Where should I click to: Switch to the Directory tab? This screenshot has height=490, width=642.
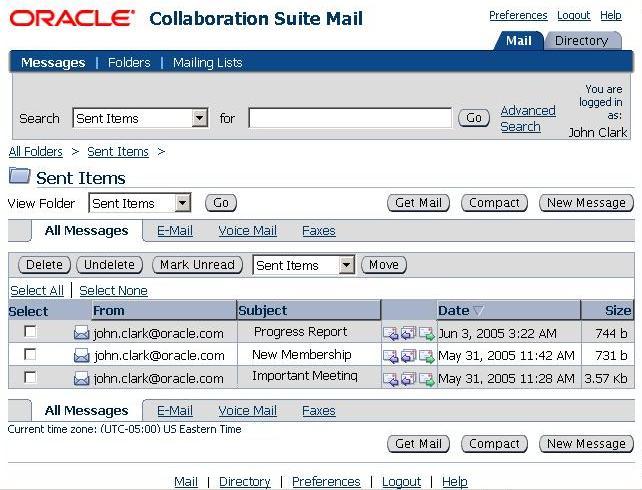(581, 41)
